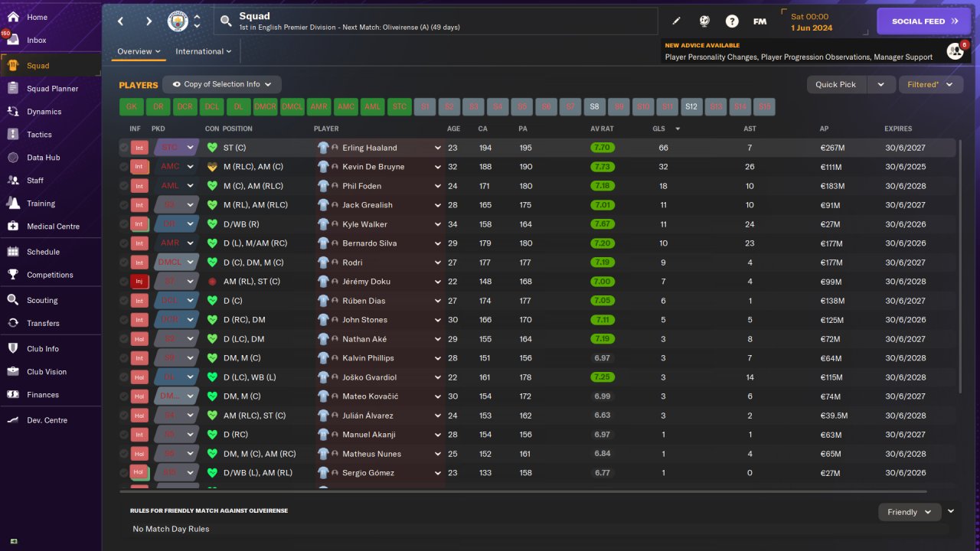Toggle the selection circle for Bernardo Silva
980x551 pixels.
click(x=124, y=243)
